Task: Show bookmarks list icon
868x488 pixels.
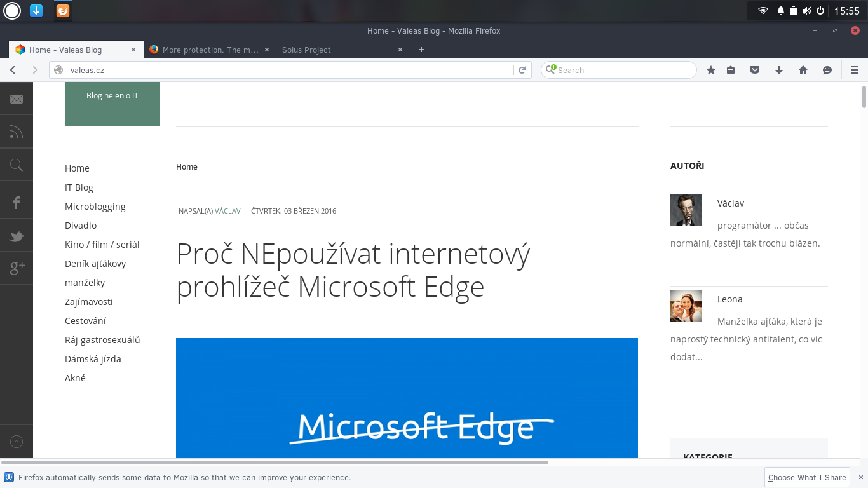Action: 731,70
